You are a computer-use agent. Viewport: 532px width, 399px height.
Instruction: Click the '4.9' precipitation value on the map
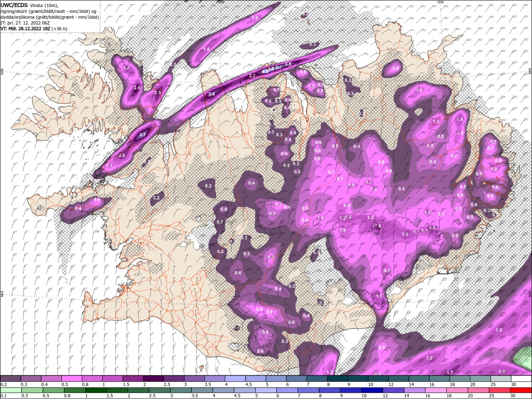click(x=265, y=71)
